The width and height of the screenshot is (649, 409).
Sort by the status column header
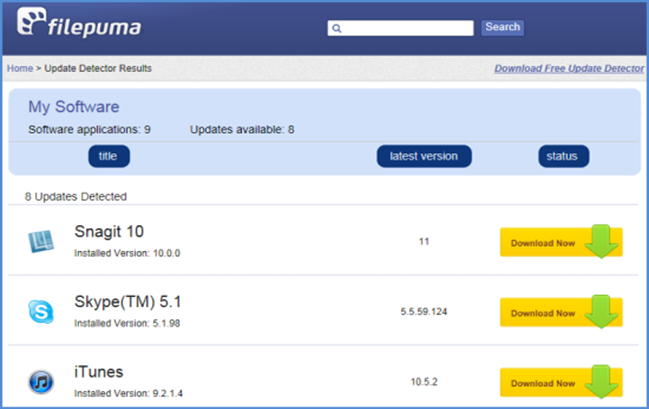click(563, 156)
